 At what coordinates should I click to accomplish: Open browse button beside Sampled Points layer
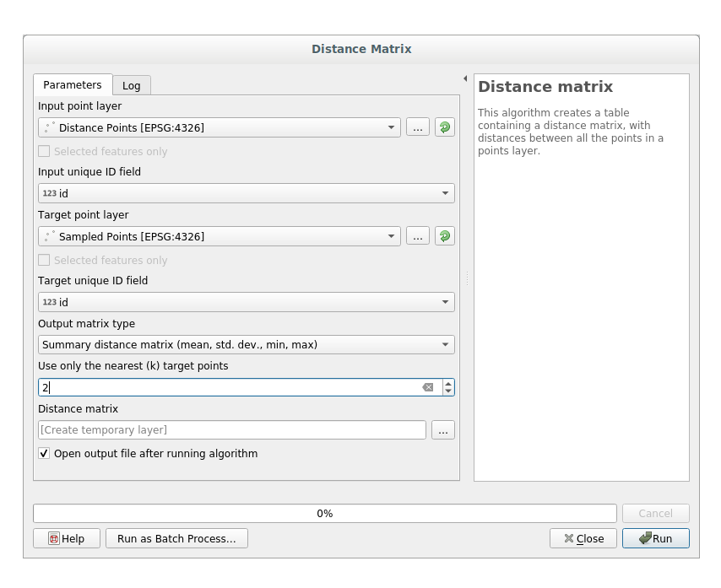point(417,236)
